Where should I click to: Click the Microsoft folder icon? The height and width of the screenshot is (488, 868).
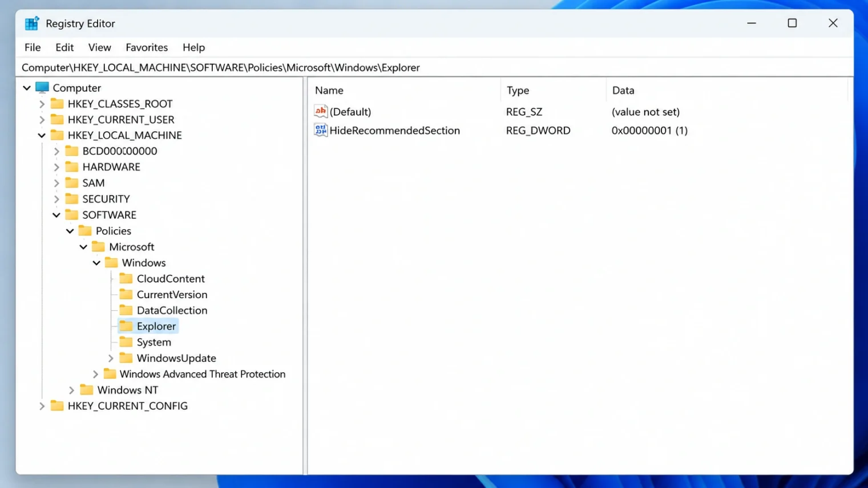[x=99, y=247]
